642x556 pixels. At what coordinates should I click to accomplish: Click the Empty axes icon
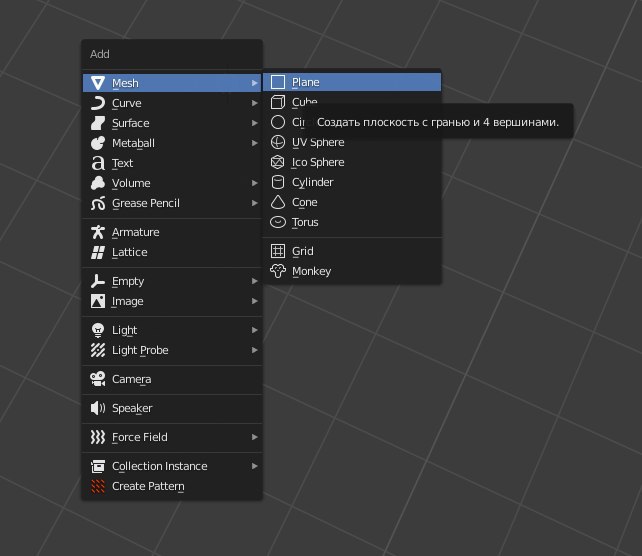click(98, 281)
